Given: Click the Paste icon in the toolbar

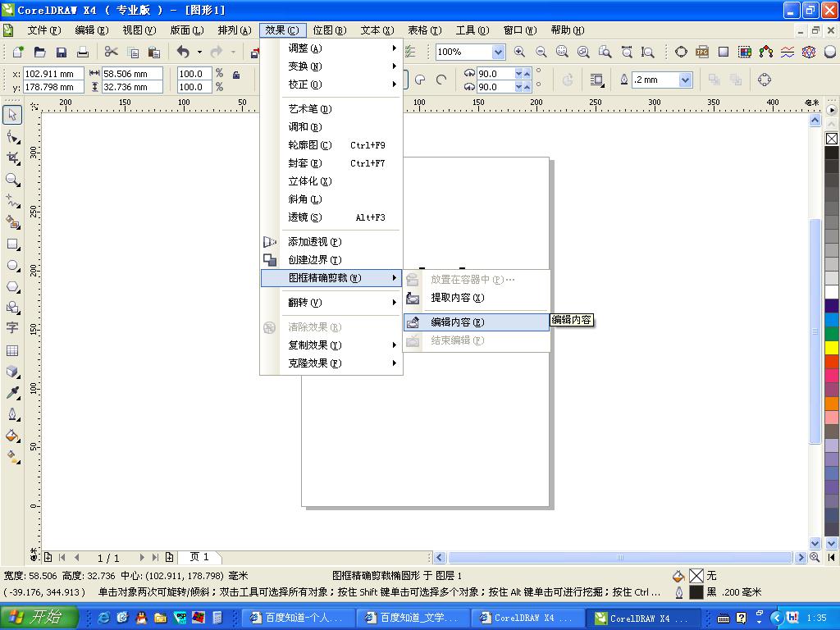Looking at the screenshot, I should (154, 51).
